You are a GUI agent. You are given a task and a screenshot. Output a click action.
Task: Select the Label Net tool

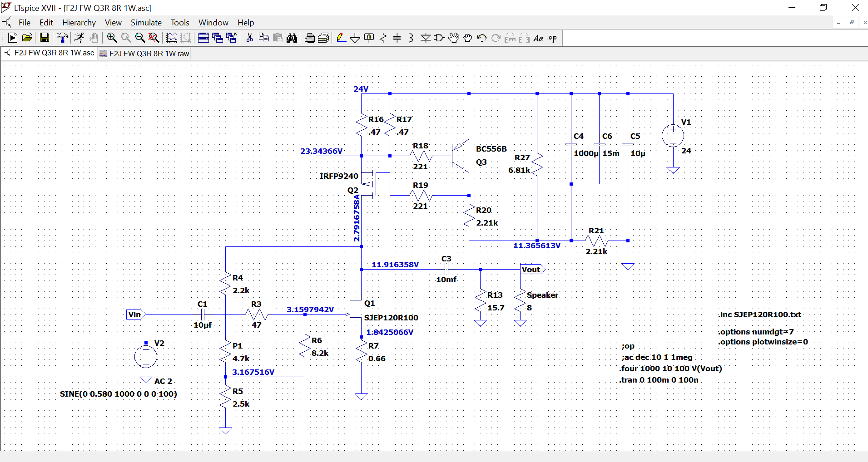(369, 38)
